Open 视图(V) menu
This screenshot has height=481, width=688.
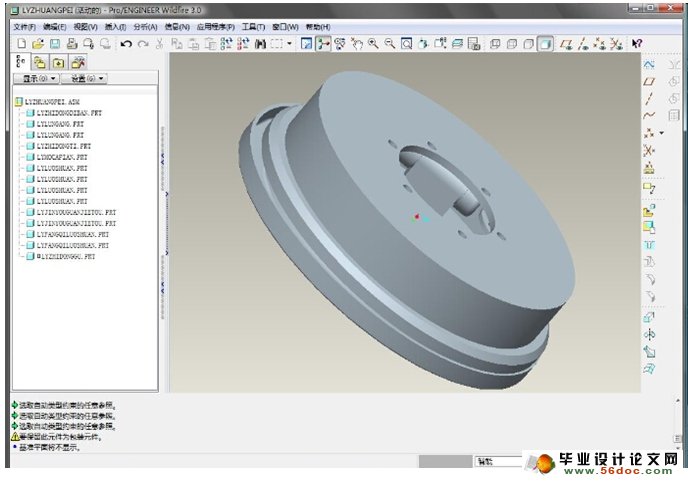pyautogui.click(x=86, y=27)
